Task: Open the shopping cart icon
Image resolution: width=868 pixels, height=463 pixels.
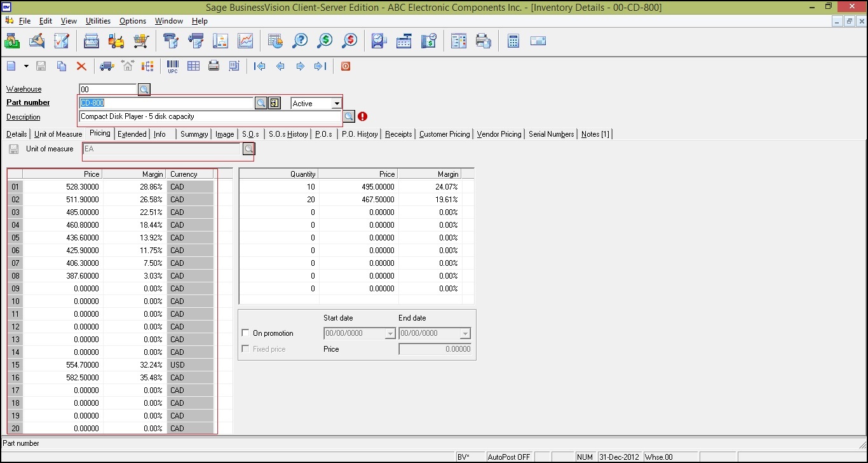Action: (141, 41)
